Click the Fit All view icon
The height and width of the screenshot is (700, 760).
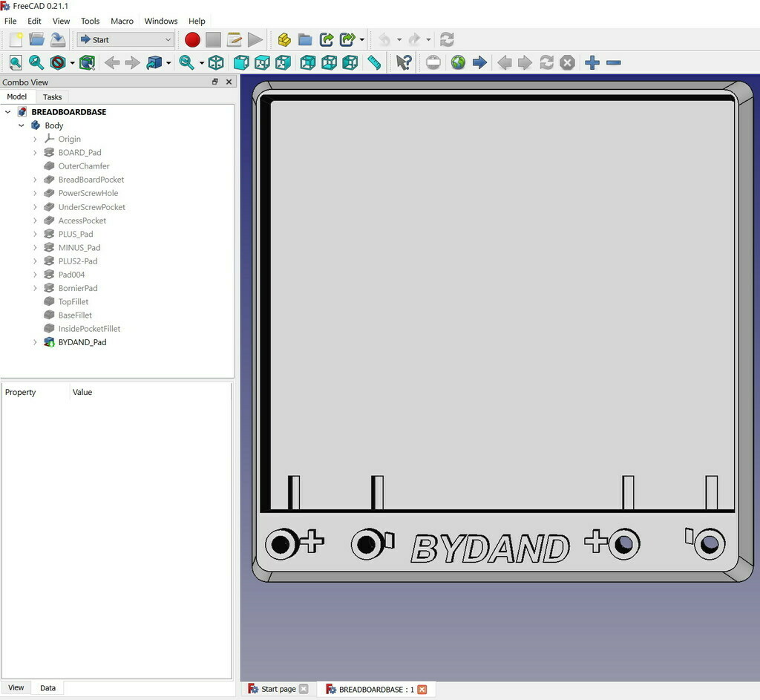[15, 63]
